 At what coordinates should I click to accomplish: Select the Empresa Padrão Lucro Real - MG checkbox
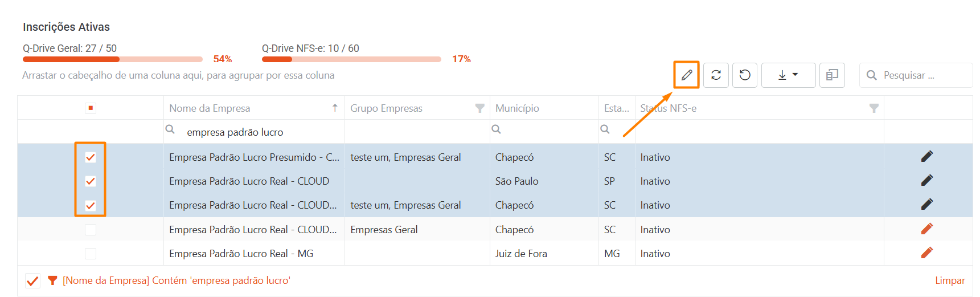coord(91,254)
